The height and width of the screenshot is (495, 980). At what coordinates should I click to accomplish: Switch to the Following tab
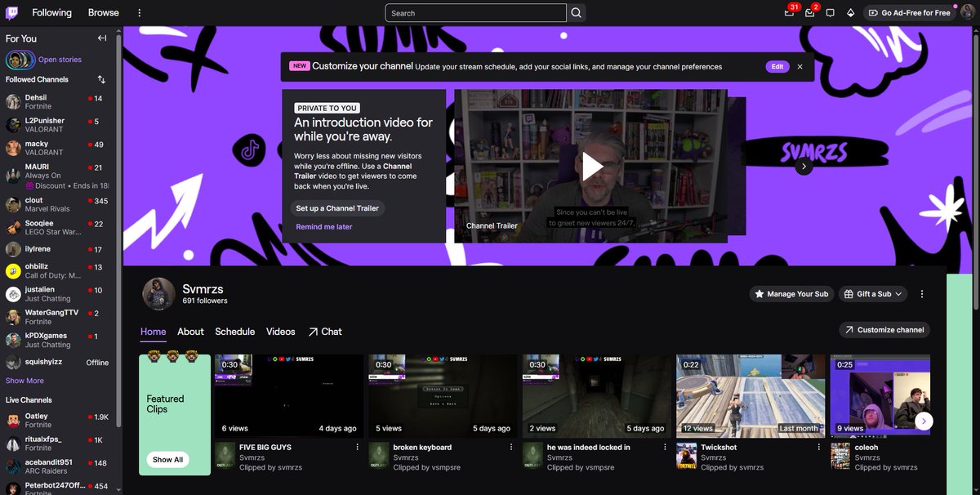click(51, 13)
